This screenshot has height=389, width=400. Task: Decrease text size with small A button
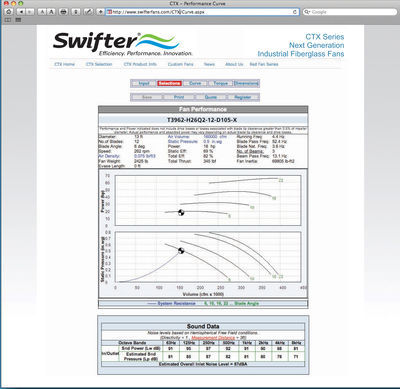pyautogui.click(x=42, y=12)
